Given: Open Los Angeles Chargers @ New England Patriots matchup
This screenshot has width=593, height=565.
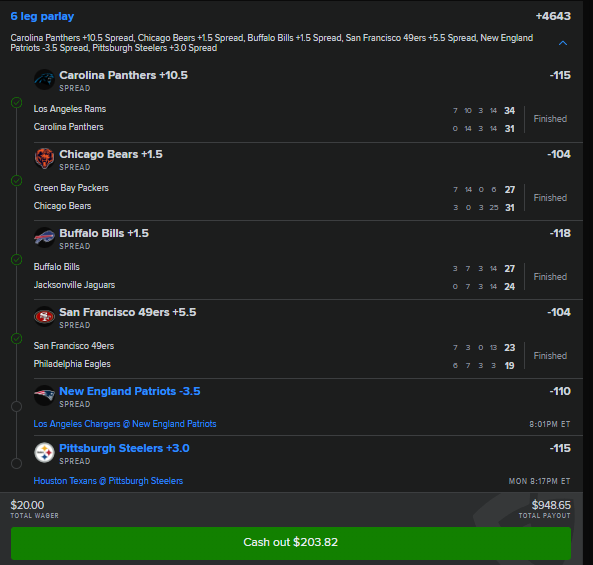Looking at the screenshot, I should [125, 424].
